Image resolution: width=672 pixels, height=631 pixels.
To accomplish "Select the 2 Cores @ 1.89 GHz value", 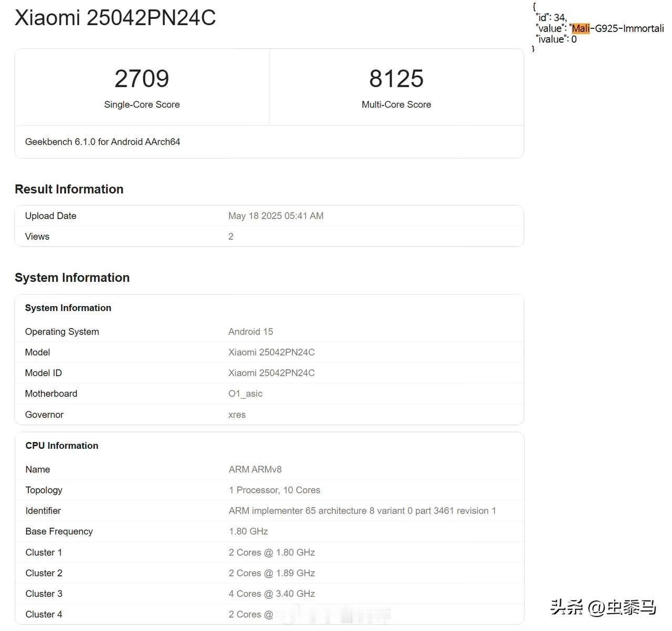I will [x=272, y=573].
